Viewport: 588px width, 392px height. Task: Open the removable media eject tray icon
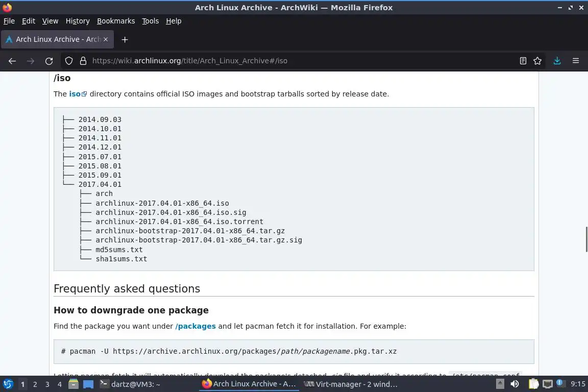500,384
